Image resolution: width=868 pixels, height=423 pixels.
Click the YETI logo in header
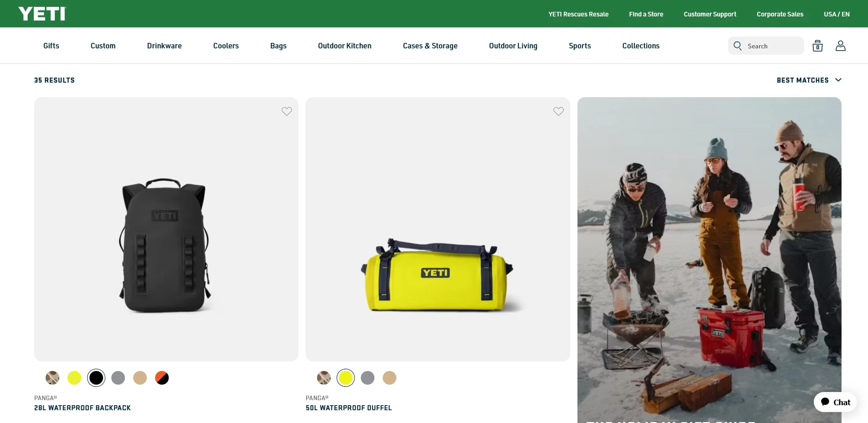pos(42,14)
